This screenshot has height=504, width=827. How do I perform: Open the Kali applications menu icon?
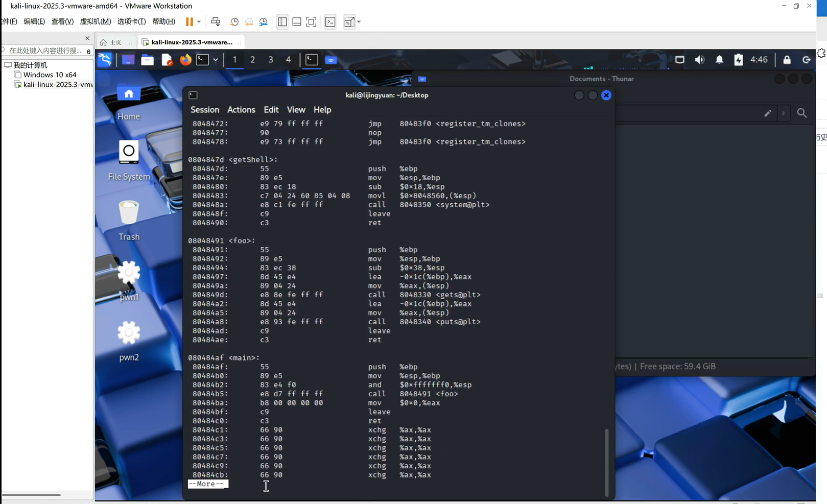105,60
